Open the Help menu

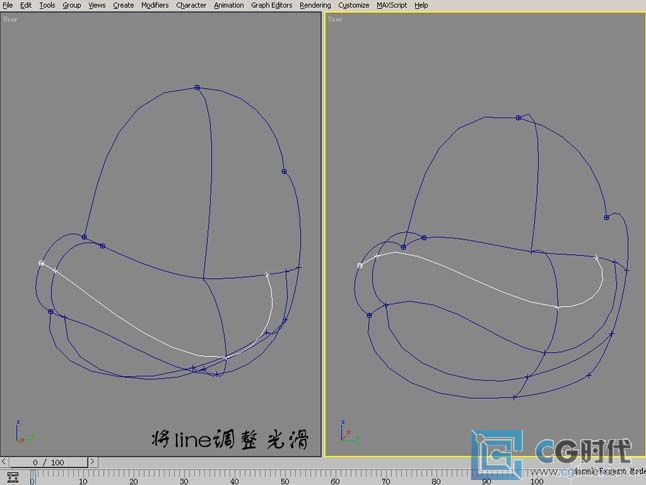click(421, 5)
